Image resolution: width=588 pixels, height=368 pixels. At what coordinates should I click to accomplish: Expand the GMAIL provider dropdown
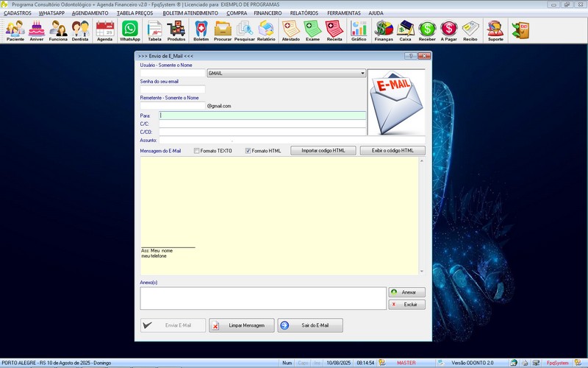pos(362,73)
